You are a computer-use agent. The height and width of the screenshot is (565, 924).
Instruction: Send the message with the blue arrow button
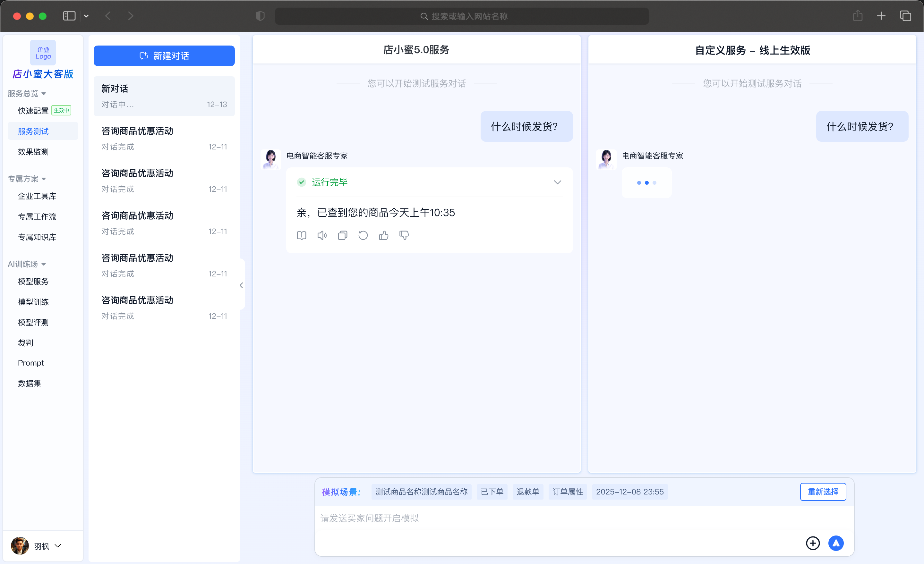click(836, 543)
